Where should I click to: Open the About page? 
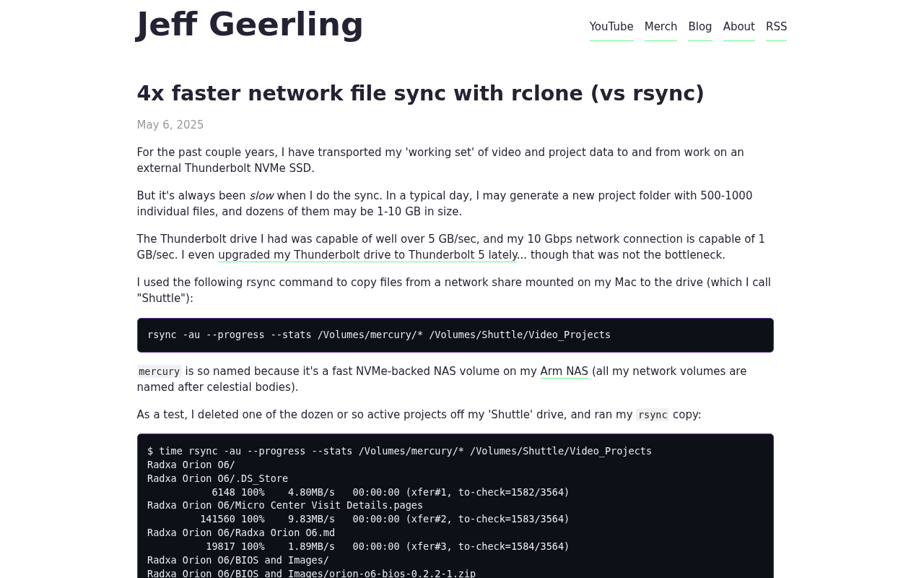738,27
